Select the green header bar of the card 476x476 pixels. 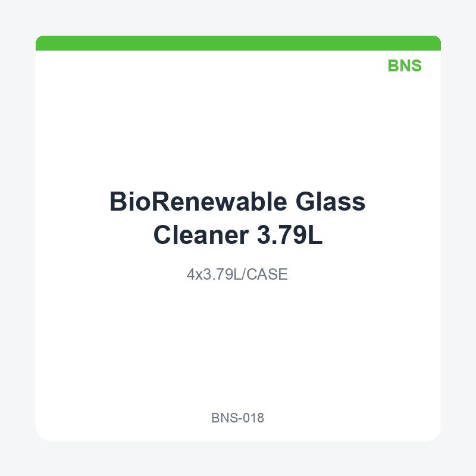[238, 43]
